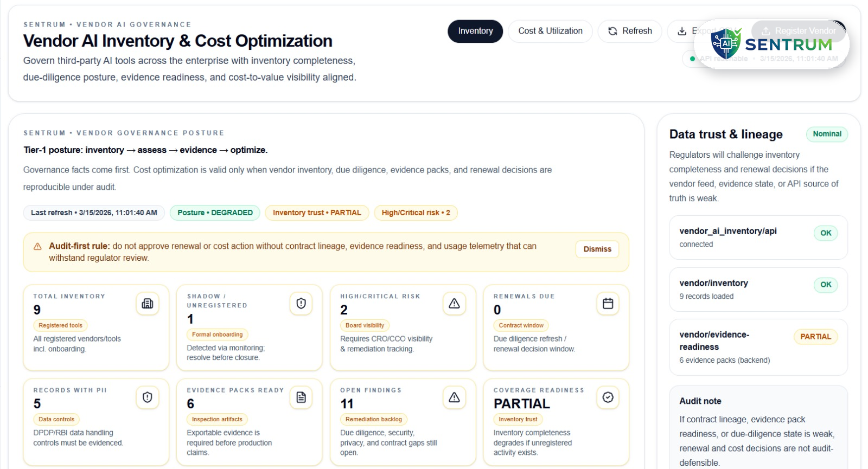Click the Evidence Packs Ready document icon
This screenshot has width=868, height=469.
(x=301, y=397)
